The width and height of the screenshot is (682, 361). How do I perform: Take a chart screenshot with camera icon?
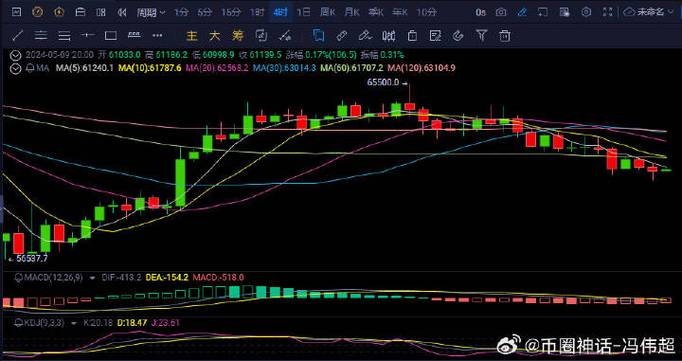pyautogui.click(x=501, y=12)
